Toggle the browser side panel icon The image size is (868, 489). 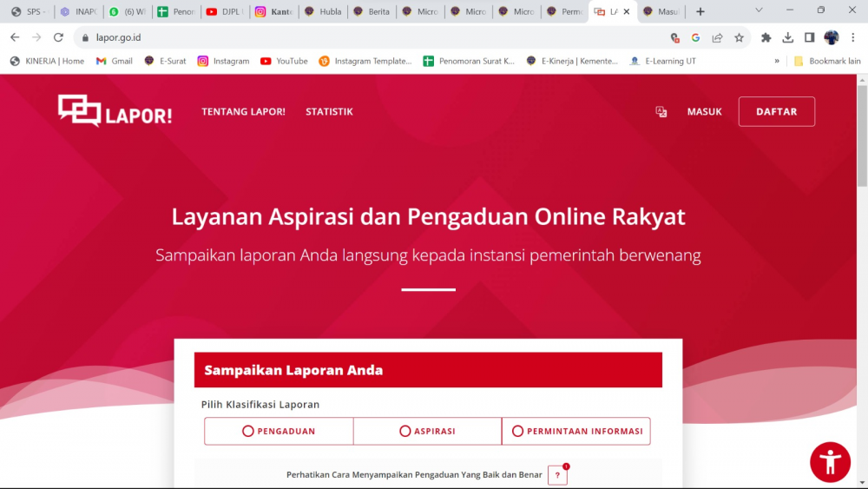coord(809,37)
